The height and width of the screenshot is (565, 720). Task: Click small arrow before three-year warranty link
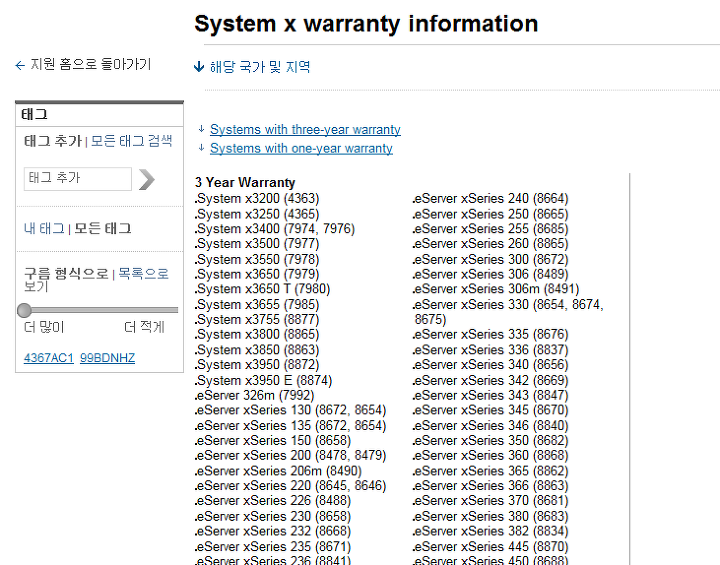(201, 129)
